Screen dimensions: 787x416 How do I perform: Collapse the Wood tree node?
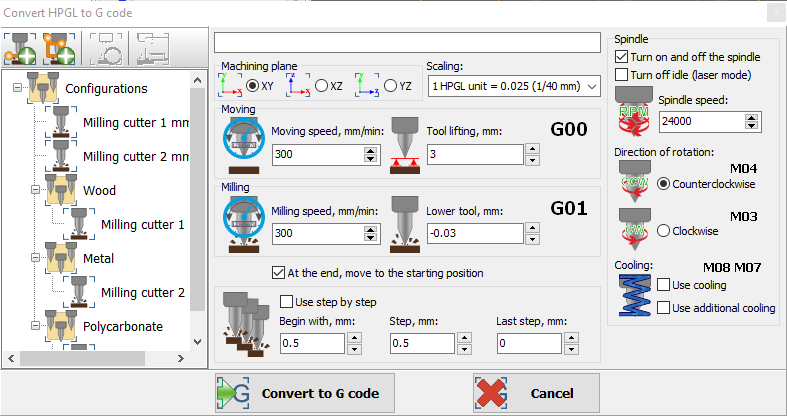(x=35, y=190)
